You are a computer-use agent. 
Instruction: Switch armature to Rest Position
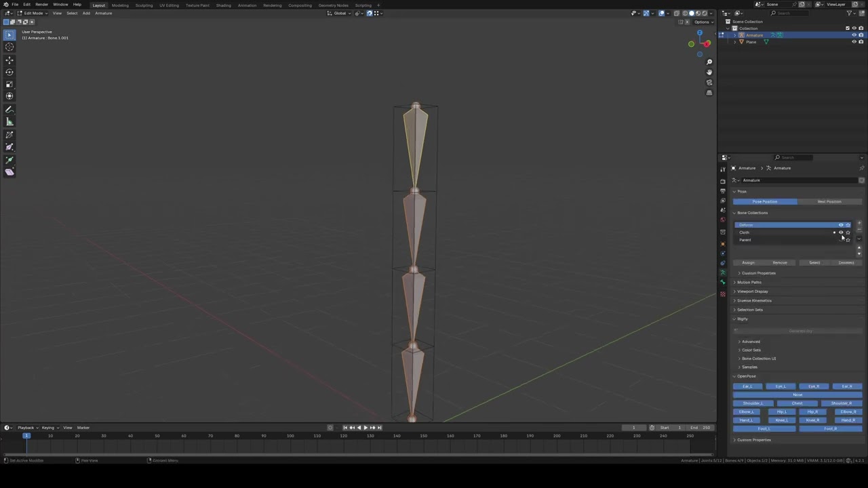click(829, 201)
